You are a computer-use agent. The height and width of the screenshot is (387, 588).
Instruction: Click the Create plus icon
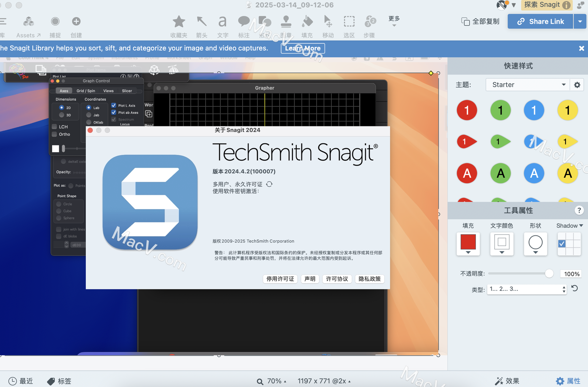pyautogui.click(x=76, y=21)
